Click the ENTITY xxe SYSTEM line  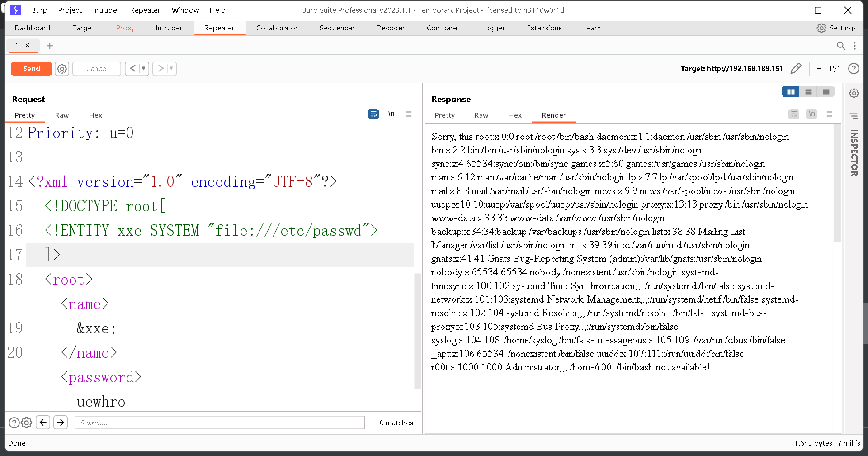point(211,231)
